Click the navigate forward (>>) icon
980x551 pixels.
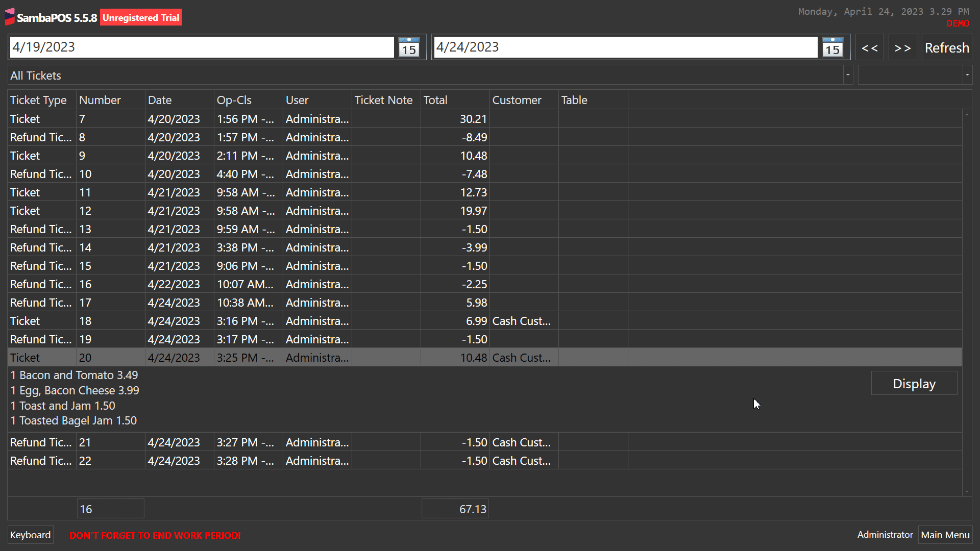[902, 47]
